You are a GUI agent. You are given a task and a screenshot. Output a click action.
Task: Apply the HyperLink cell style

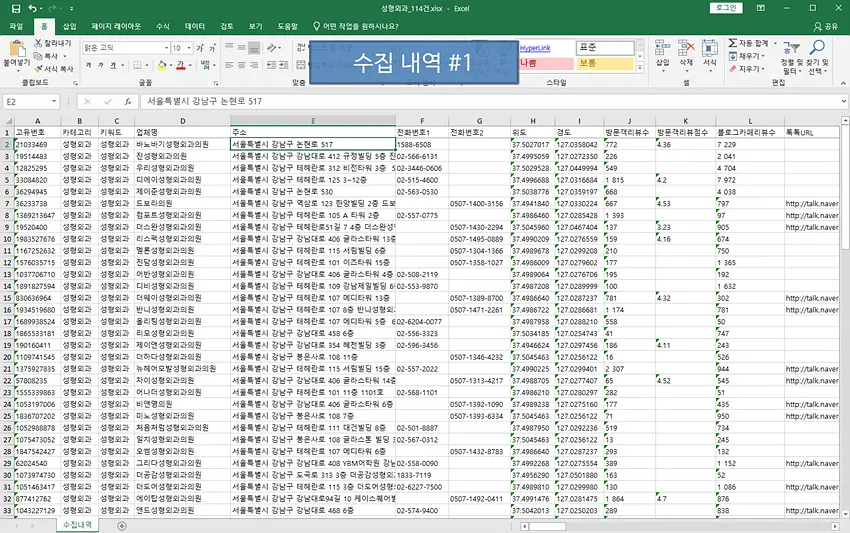pos(546,48)
